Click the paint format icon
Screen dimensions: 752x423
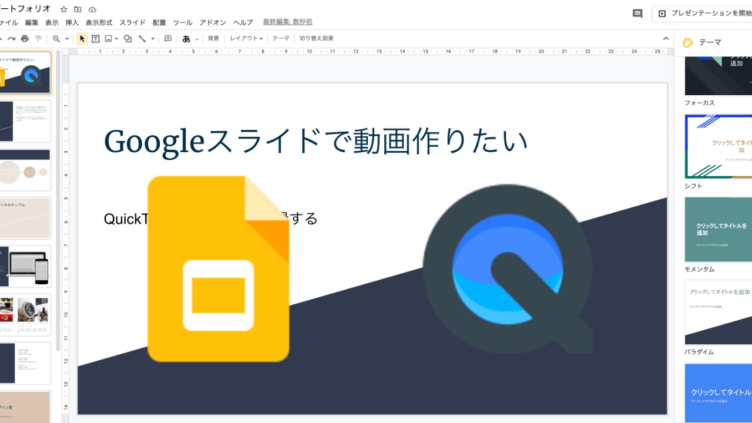tap(38, 38)
